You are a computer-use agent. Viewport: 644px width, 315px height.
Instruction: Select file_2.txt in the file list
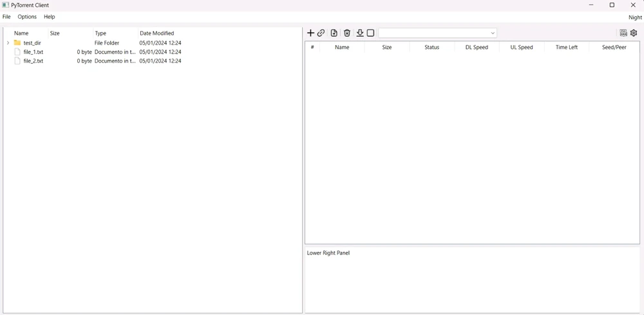(x=33, y=61)
